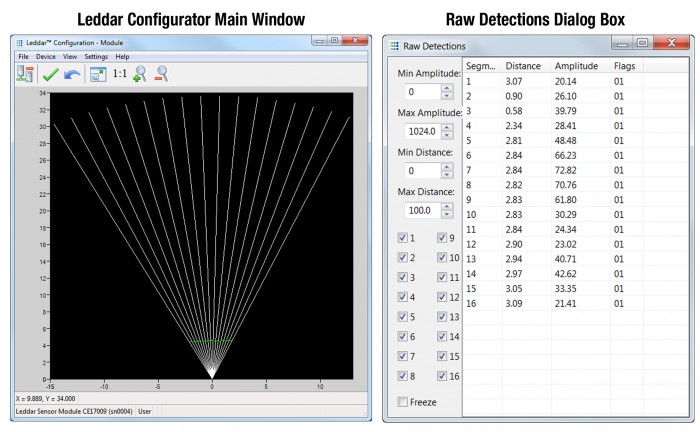
Task: Decrease Max Amplitude with the down arrow
Action: tap(446, 136)
